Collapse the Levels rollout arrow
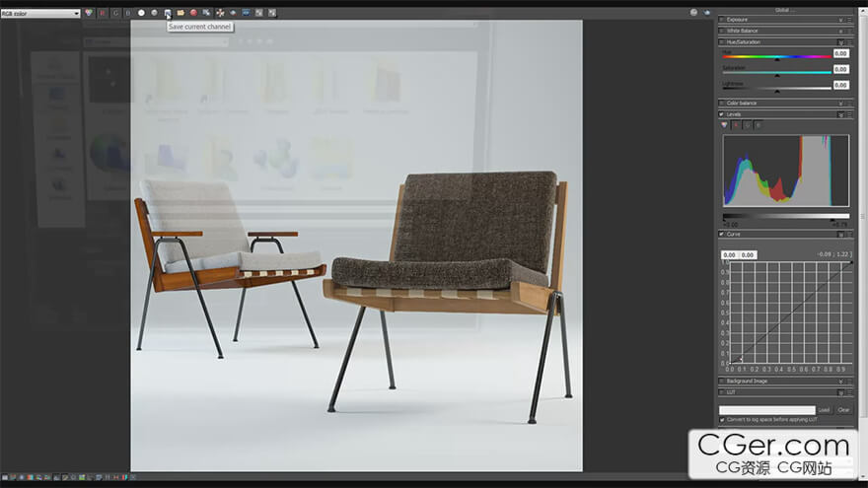The image size is (868, 488). coord(840,114)
